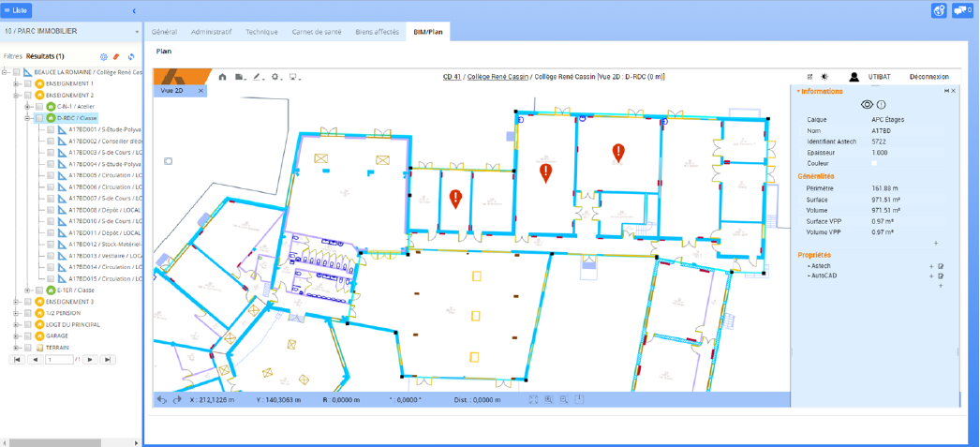Switch to the Technique tab
The height and width of the screenshot is (447, 980).
coord(261,32)
